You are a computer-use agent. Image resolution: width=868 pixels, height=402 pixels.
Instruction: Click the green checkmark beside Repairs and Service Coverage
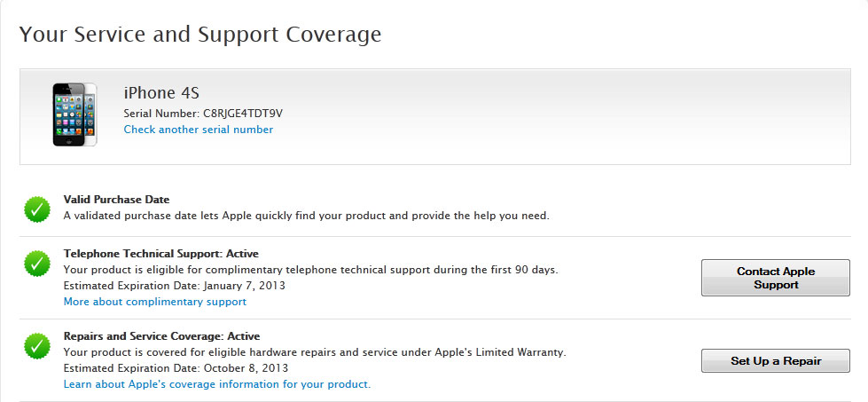pos(37,345)
